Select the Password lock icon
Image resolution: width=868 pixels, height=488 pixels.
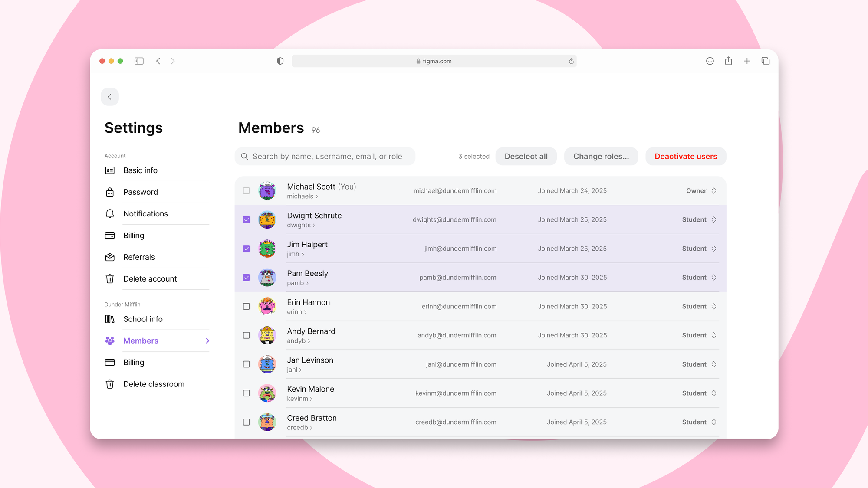[110, 192]
